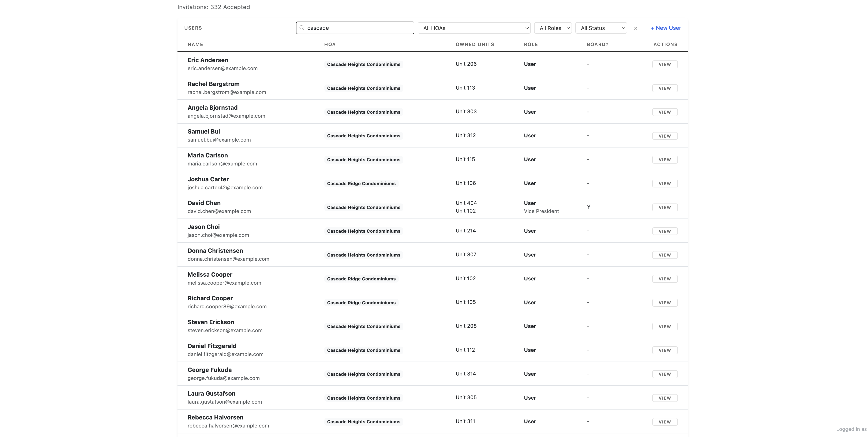Click the search magnifier icon
The image size is (868, 437).
tap(302, 28)
